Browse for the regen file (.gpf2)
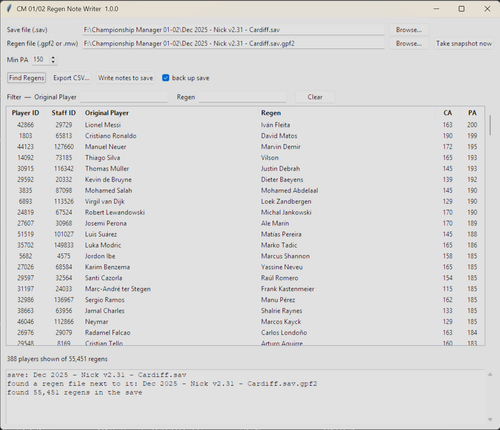 [409, 43]
